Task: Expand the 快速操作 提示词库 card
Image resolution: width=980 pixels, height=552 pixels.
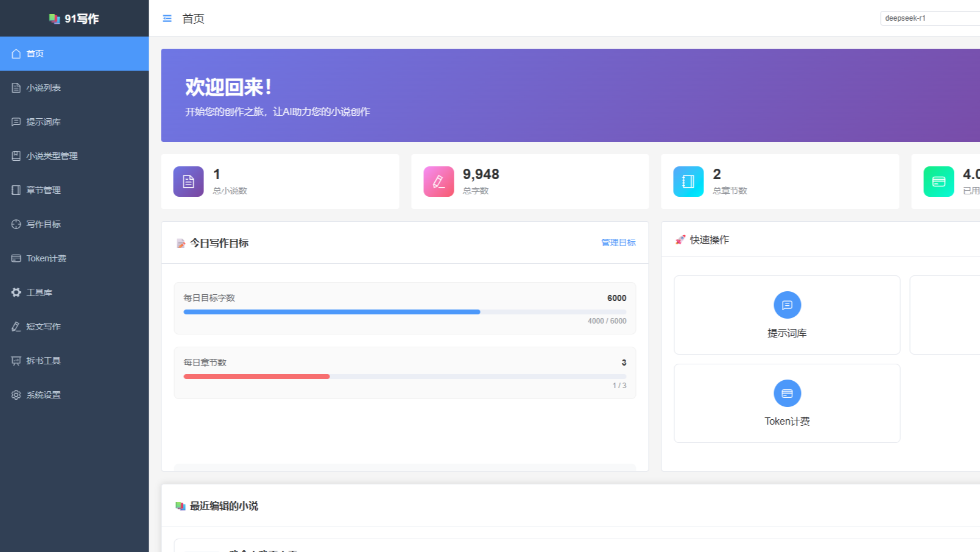Action: [786, 314]
